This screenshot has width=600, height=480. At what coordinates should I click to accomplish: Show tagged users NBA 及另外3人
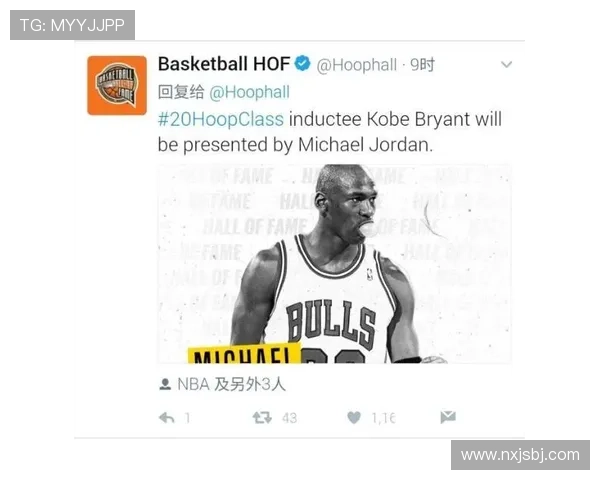[x=232, y=384]
